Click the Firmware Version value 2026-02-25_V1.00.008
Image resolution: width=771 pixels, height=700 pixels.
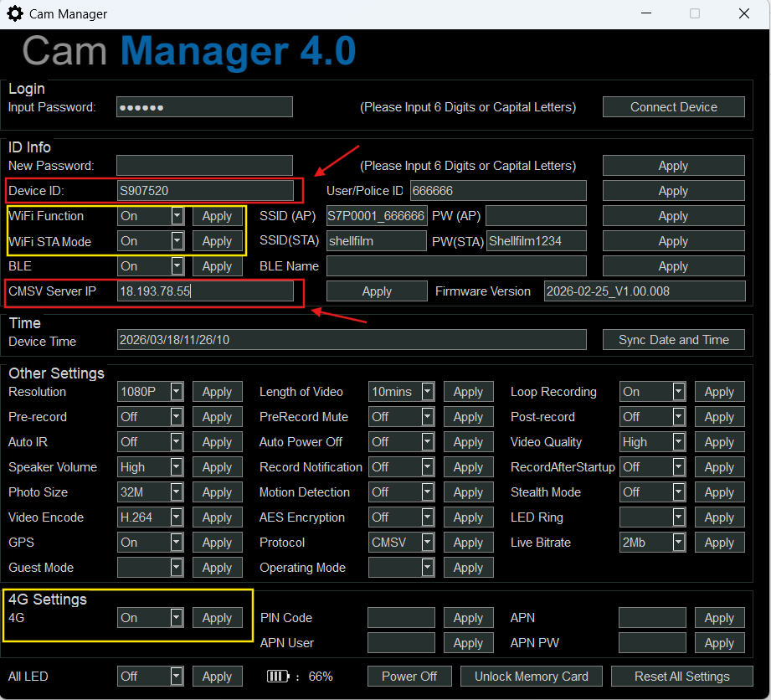tap(645, 291)
